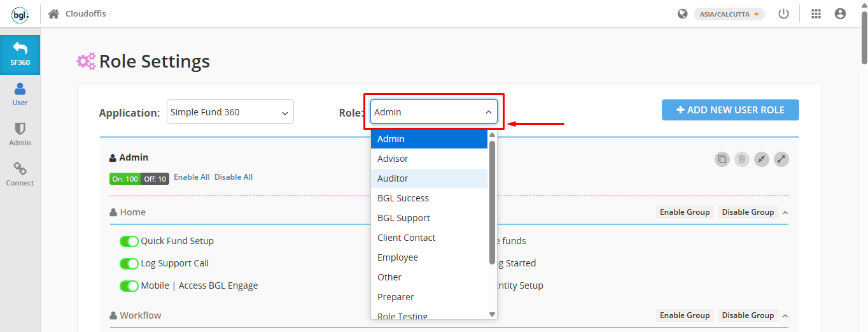Viewport: 868px width, 332px height.
Task: Click the Enable All link
Action: [192, 177]
